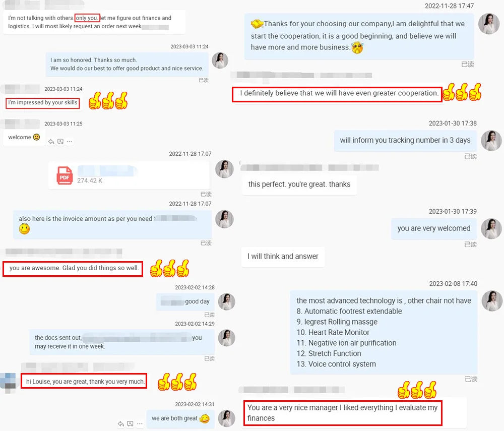
Task: Click avatar beside 'Thanks for your choosing our company'
Action: [488, 24]
